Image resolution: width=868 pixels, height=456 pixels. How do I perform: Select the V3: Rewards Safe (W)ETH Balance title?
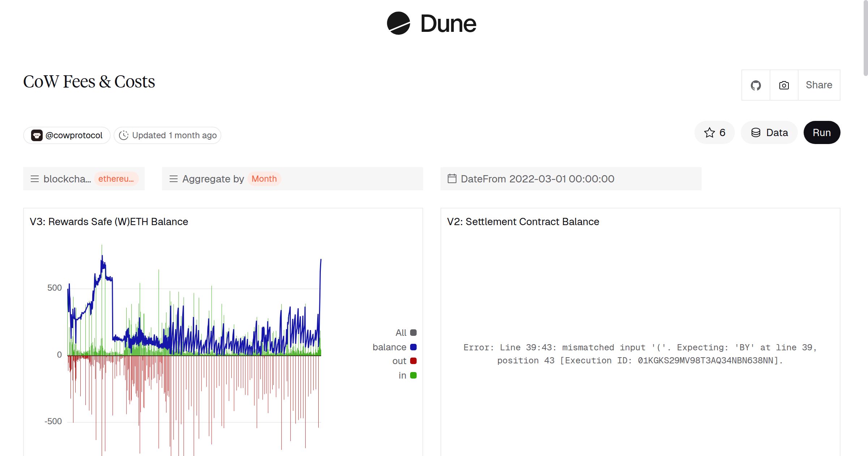click(109, 221)
